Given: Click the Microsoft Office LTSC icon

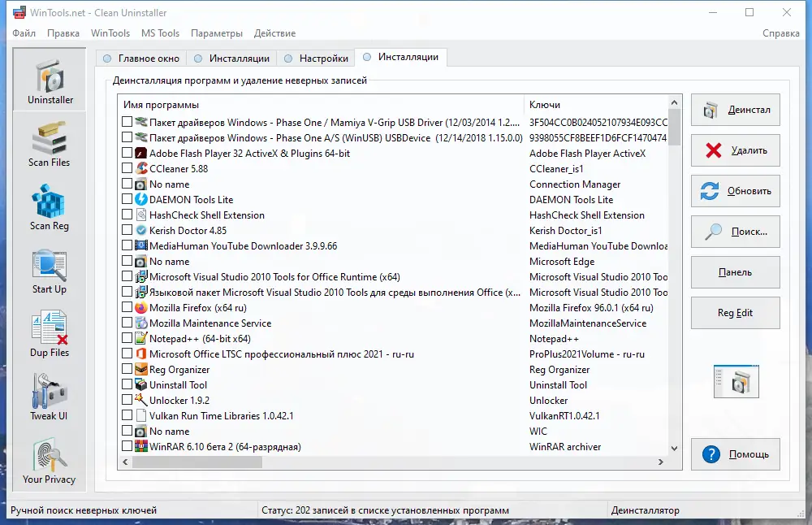Looking at the screenshot, I should click(x=140, y=354).
